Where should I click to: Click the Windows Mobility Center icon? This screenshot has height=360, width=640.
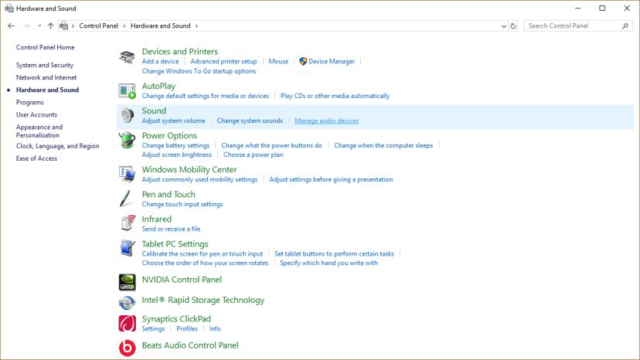tap(127, 174)
